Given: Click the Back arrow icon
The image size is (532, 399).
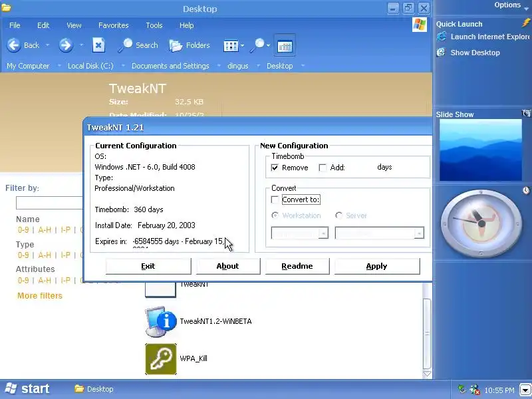Looking at the screenshot, I should pos(14,45).
